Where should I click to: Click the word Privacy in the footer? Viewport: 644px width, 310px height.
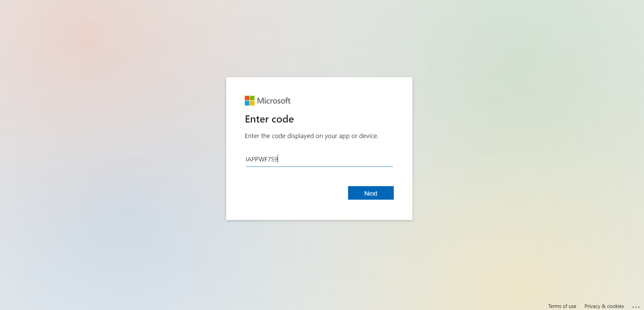592,306
